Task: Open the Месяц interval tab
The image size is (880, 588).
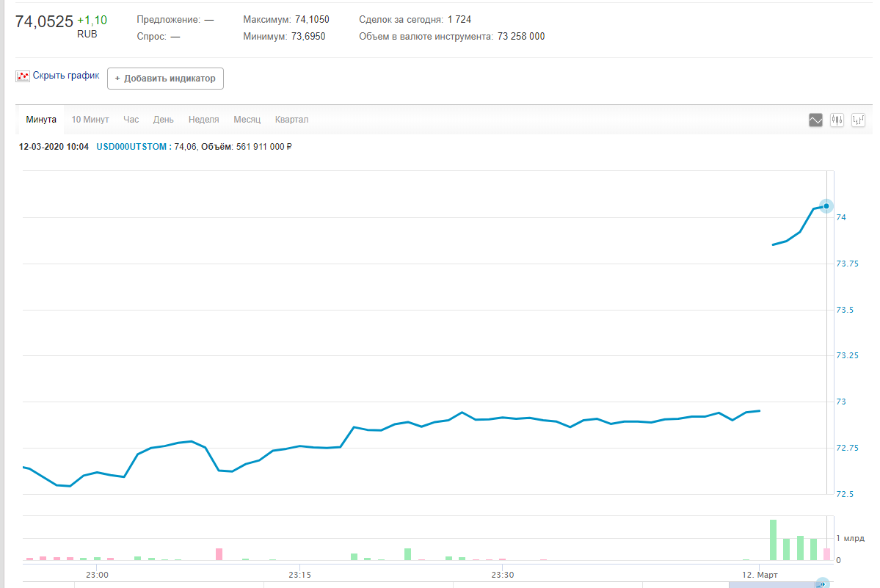Action: pyautogui.click(x=247, y=120)
